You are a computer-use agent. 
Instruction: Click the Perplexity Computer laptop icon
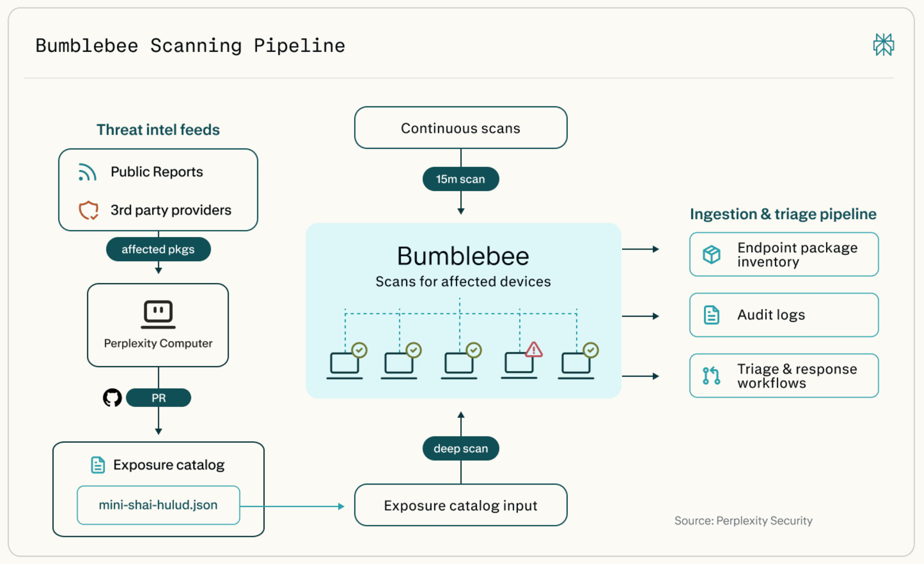click(158, 315)
